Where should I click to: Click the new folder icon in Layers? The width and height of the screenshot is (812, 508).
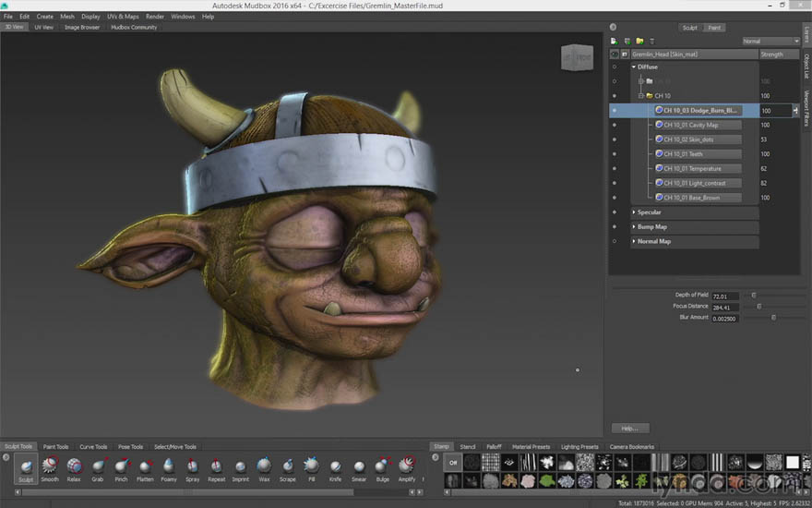[639, 41]
